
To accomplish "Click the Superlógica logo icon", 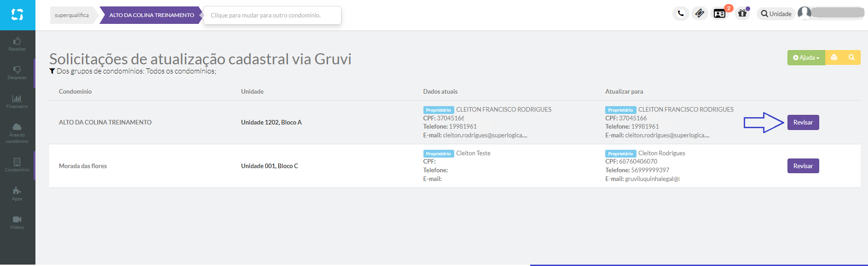I will [17, 15].
